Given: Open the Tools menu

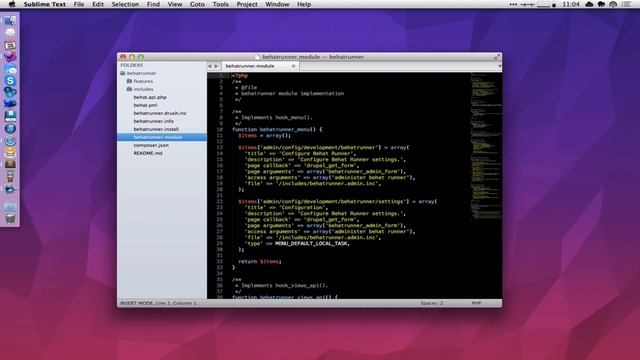Looking at the screenshot, I should point(220,4).
